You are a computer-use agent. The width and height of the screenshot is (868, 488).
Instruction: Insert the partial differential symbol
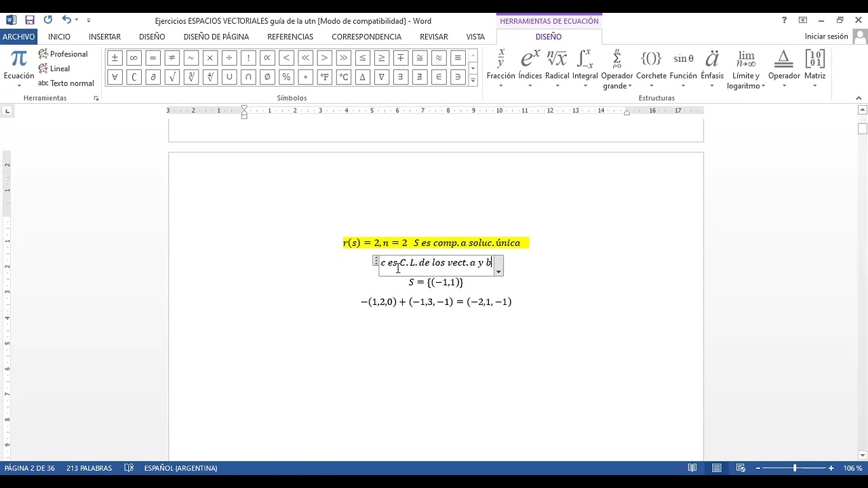point(153,77)
